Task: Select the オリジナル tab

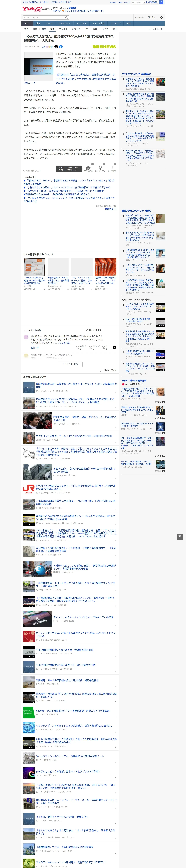Action: pos(81,24)
